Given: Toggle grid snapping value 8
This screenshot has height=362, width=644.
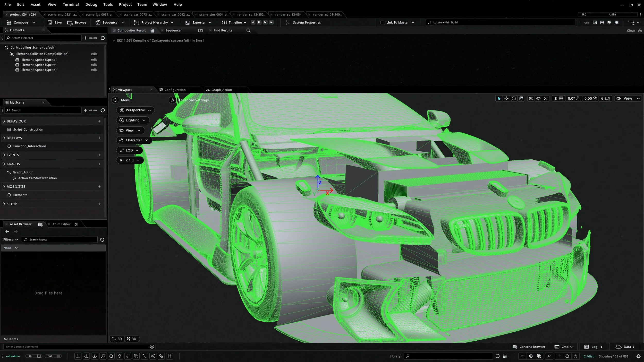Looking at the screenshot, I should (x=558, y=98).
